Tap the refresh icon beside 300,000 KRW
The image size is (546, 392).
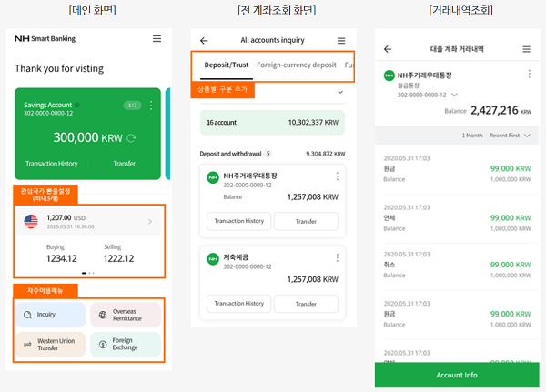point(132,137)
